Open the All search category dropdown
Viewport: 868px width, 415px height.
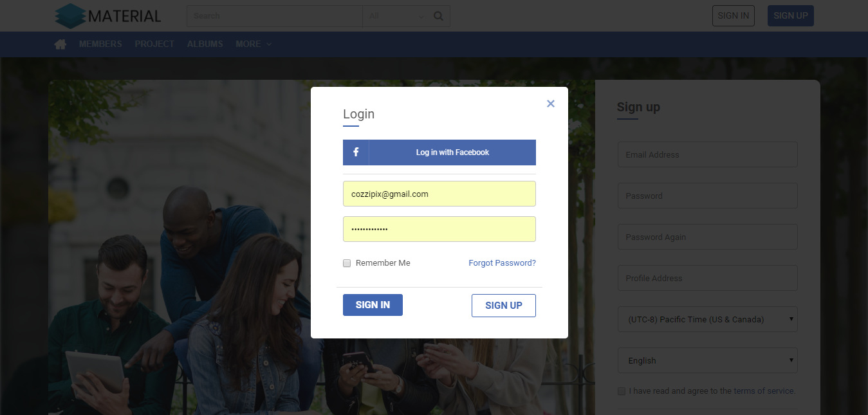point(397,16)
